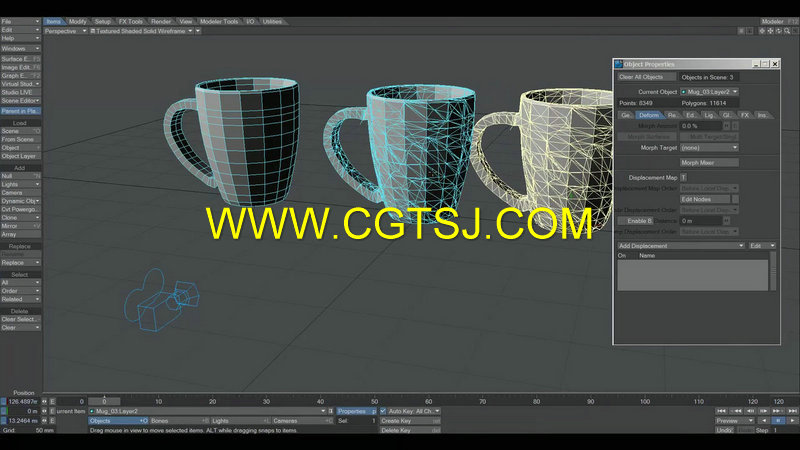Click the Morph Amount 0.0 % field
The width and height of the screenshot is (800, 450).
pyautogui.click(x=701, y=126)
